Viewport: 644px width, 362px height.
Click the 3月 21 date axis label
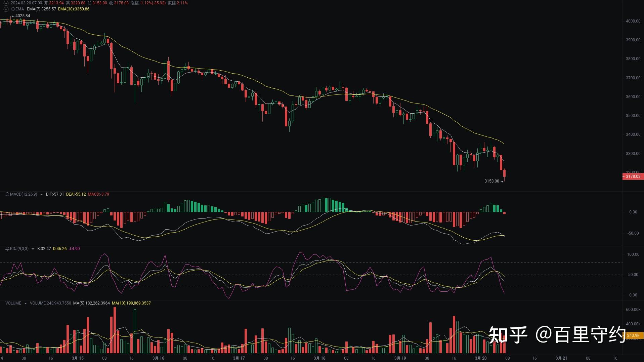coord(561,358)
